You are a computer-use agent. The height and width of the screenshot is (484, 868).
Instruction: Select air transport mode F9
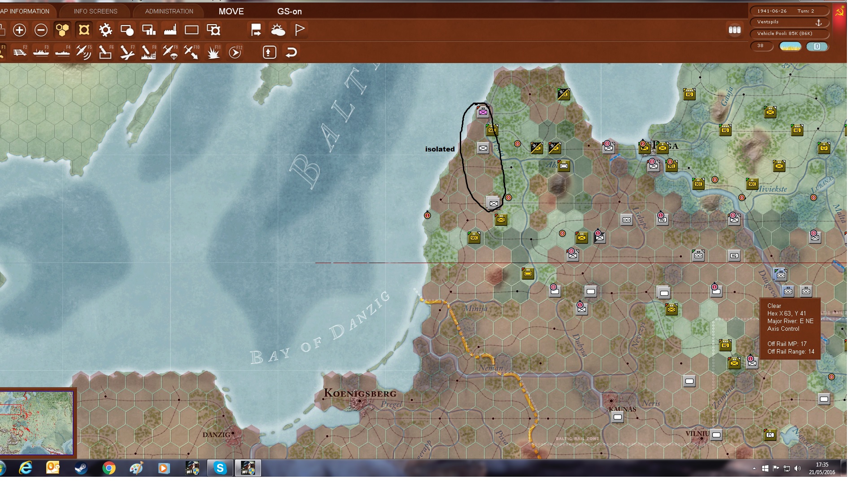coord(170,52)
